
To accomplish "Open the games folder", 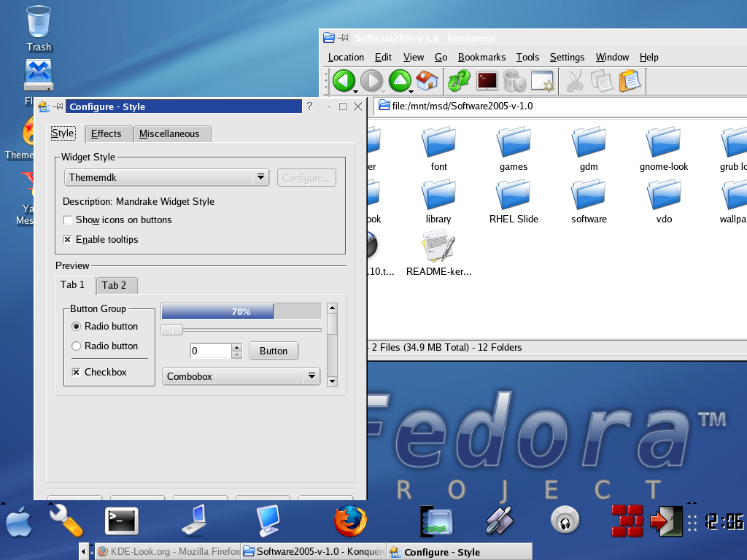I will 514,149.
